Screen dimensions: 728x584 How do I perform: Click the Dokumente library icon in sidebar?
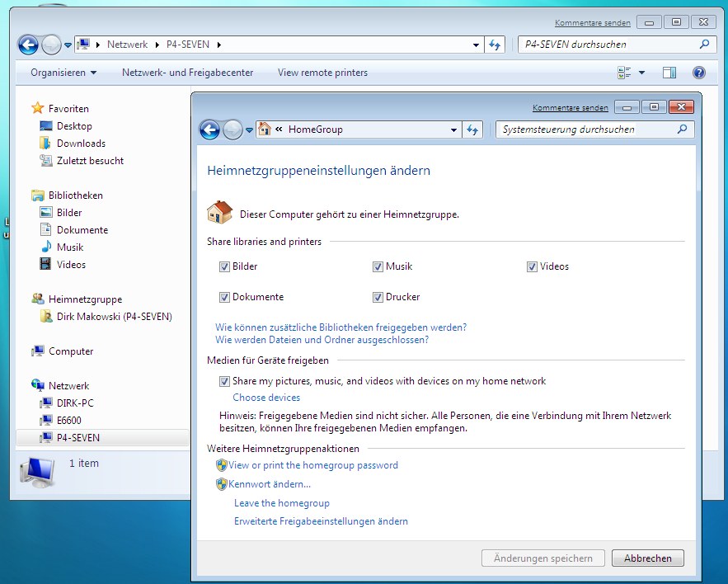point(45,229)
